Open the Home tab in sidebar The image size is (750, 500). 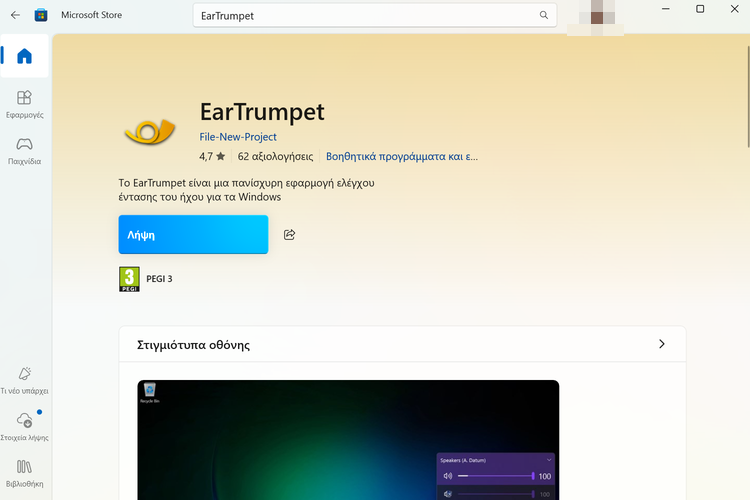point(24,56)
